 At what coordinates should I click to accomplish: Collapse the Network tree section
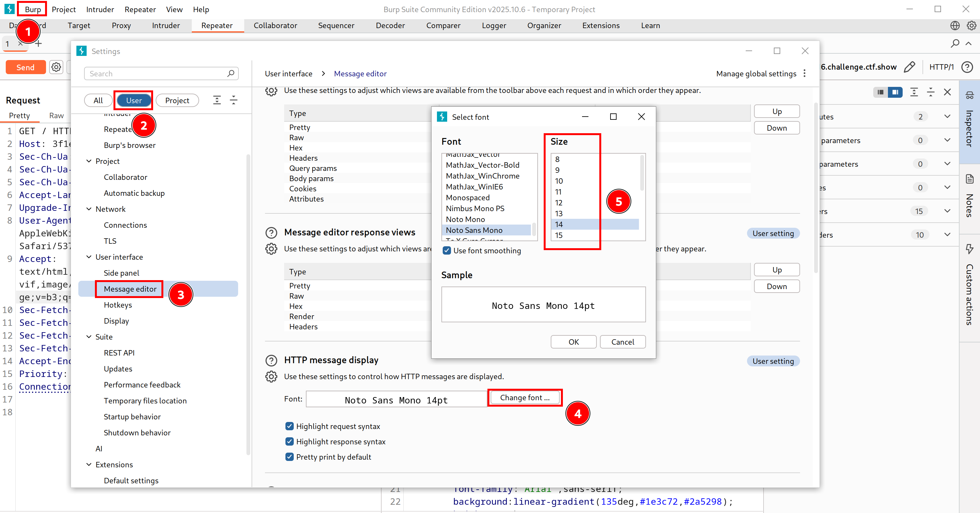click(x=89, y=209)
